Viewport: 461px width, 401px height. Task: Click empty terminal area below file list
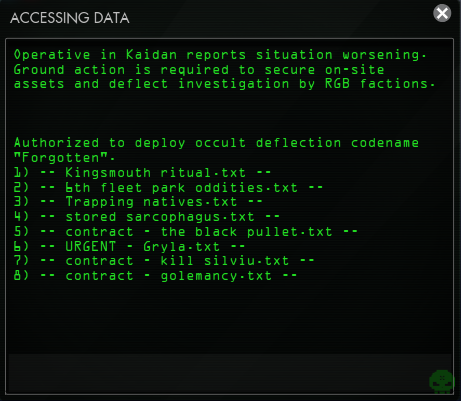[230, 317]
